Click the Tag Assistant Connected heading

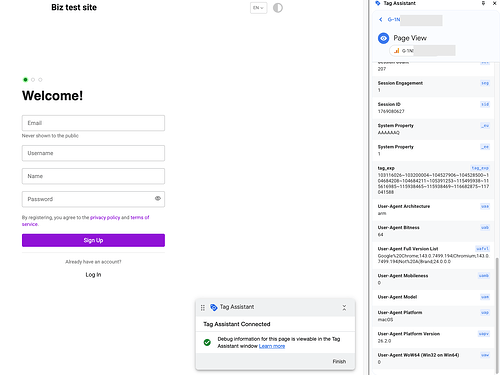click(x=237, y=324)
